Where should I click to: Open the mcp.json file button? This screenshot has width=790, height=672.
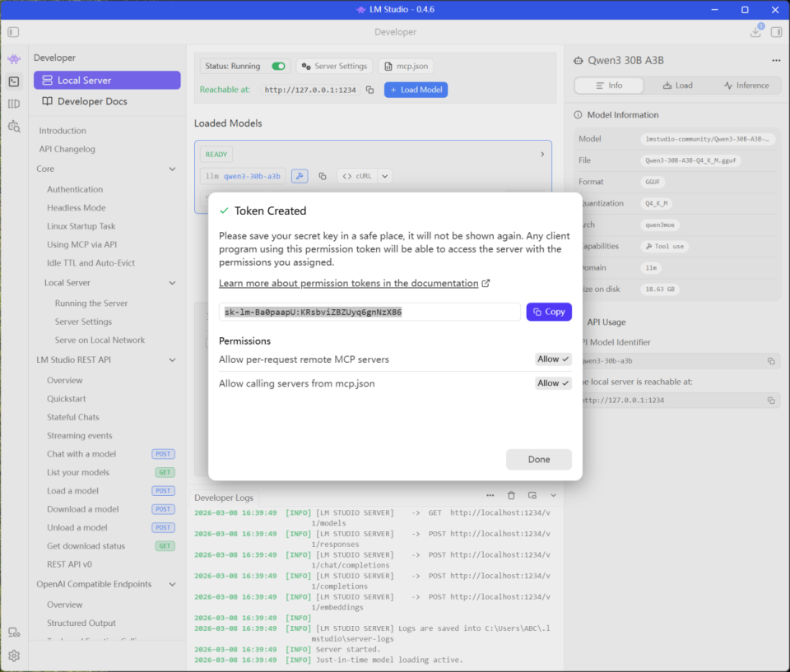(x=406, y=66)
